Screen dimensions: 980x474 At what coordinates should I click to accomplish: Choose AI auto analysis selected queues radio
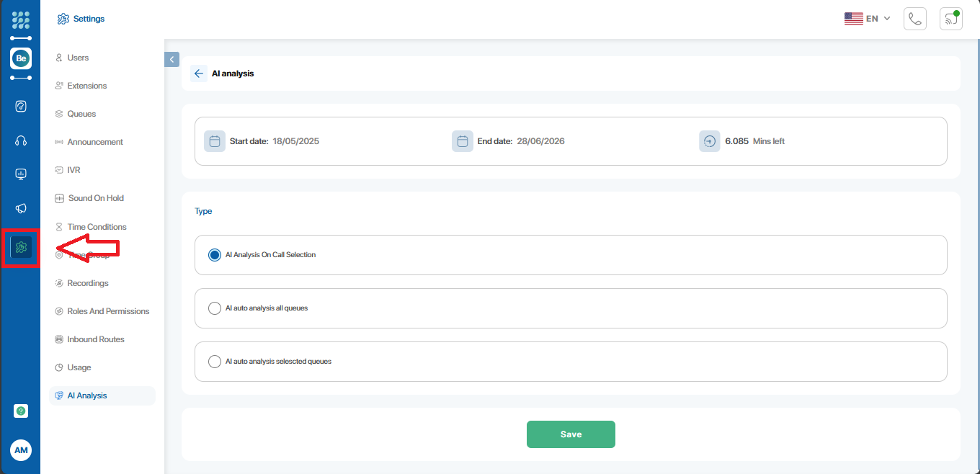click(214, 362)
